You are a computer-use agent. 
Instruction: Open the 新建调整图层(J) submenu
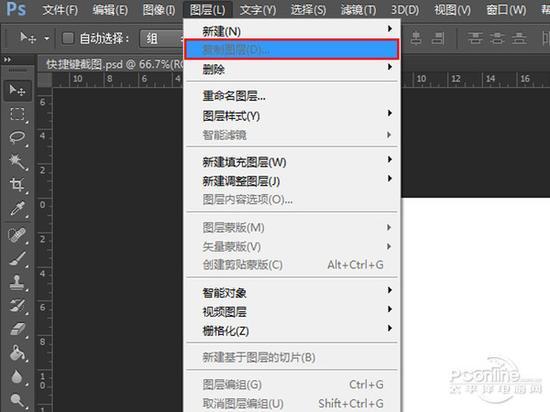(x=292, y=181)
